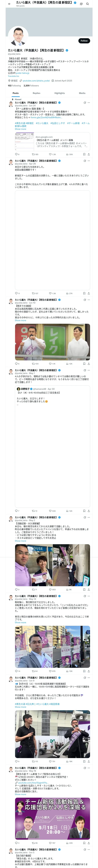
Task: Expand 'Show more' on the Jun 10 post
Action: pos(20,320)
